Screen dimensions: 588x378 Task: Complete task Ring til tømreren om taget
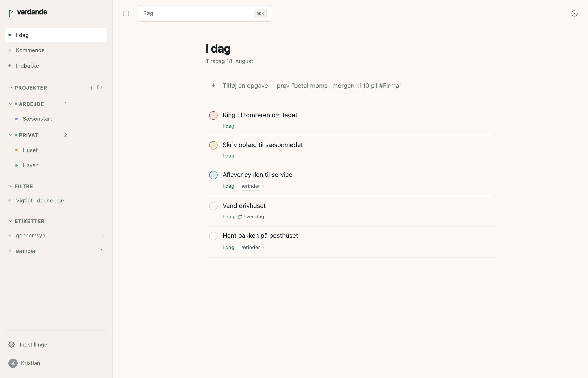pyautogui.click(x=213, y=115)
